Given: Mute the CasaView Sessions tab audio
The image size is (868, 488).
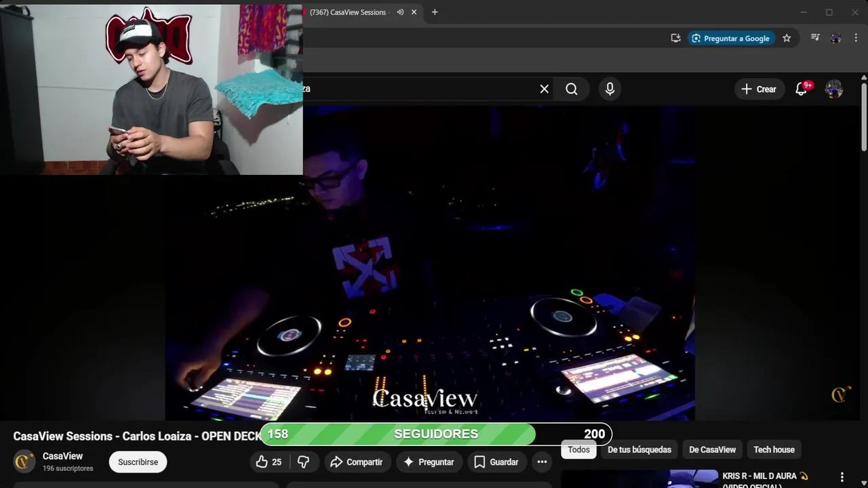Looking at the screenshot, I should 400,12.
